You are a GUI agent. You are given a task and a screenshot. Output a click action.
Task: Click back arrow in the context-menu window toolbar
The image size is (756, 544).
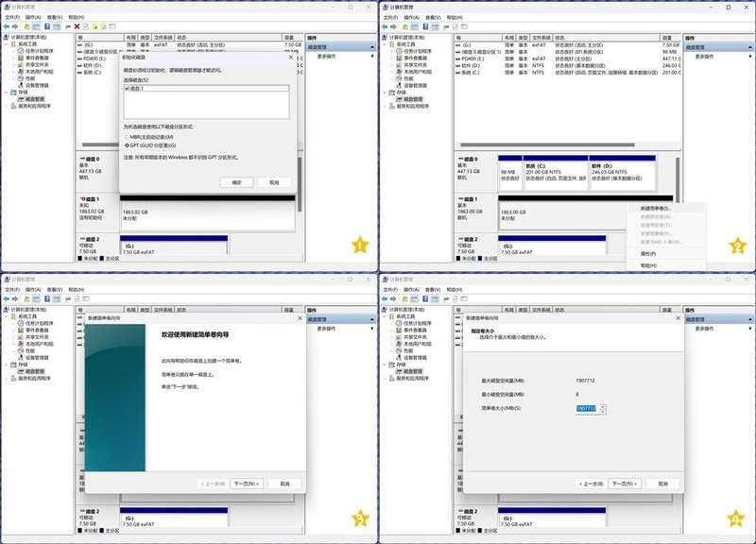(x=385, y=26)
